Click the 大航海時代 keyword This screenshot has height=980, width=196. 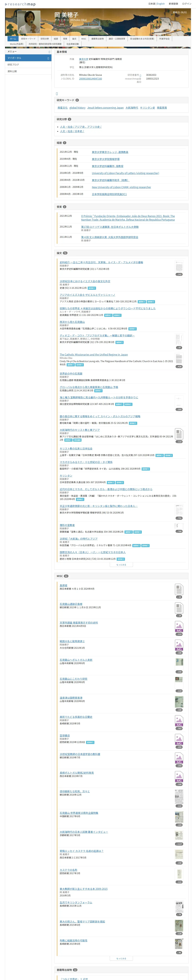(x=132, y=108)
